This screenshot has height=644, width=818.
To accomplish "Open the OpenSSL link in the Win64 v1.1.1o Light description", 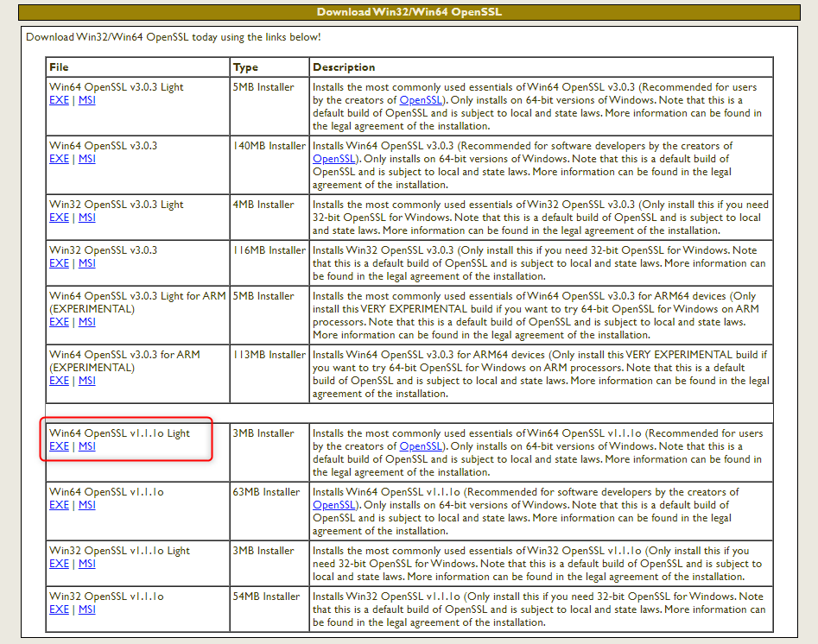I will [421, 446].
